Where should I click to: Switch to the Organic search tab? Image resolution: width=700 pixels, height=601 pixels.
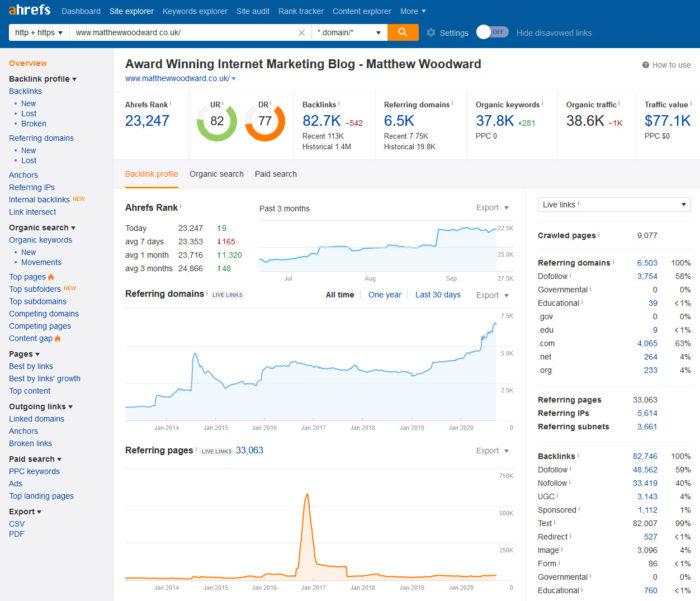click(216, 174)
